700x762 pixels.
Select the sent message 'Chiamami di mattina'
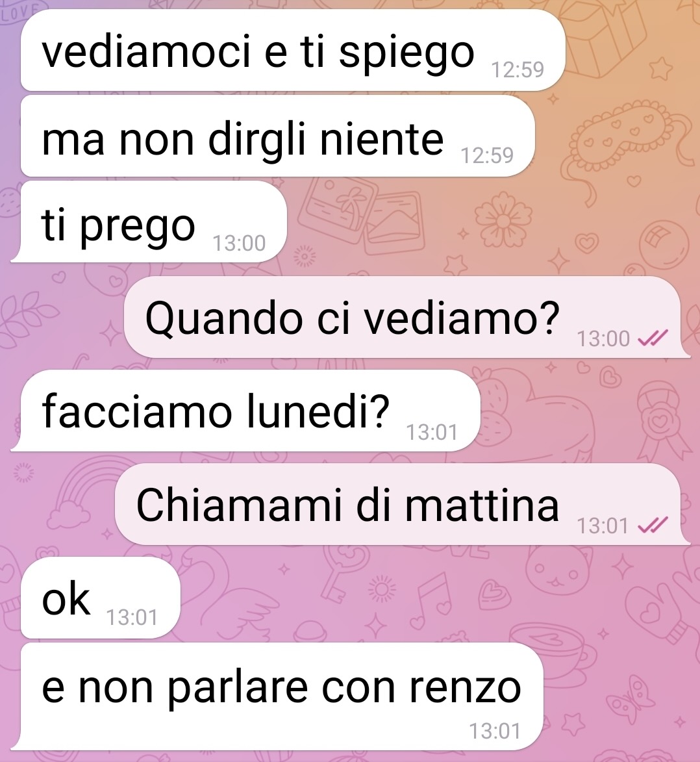click(403, 504)
